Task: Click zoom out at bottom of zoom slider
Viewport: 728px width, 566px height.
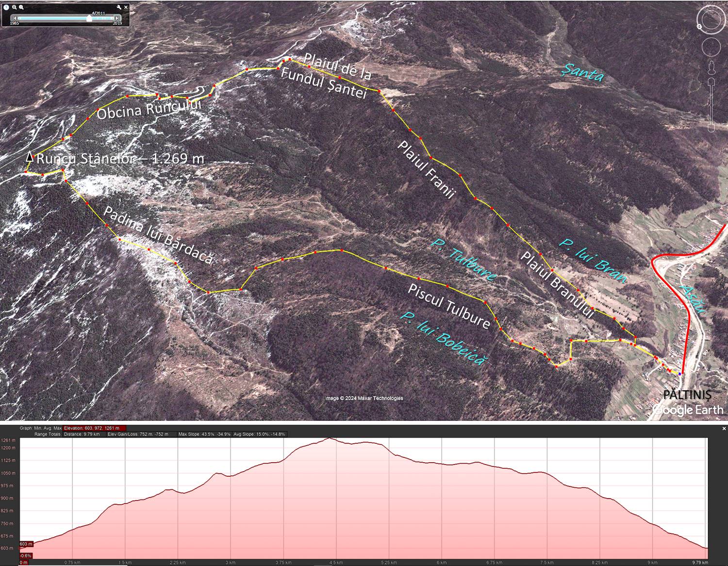Action: tap(711, 129)
